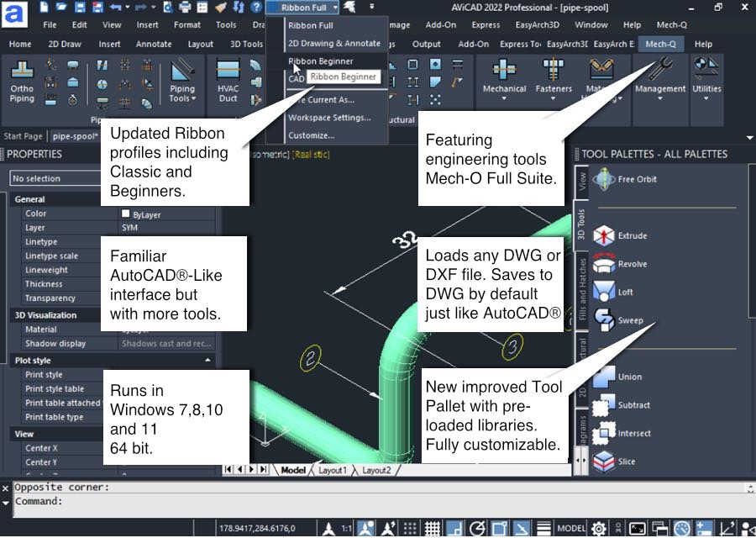
Task: Select the Subtract tool
Action: point(604,405)
